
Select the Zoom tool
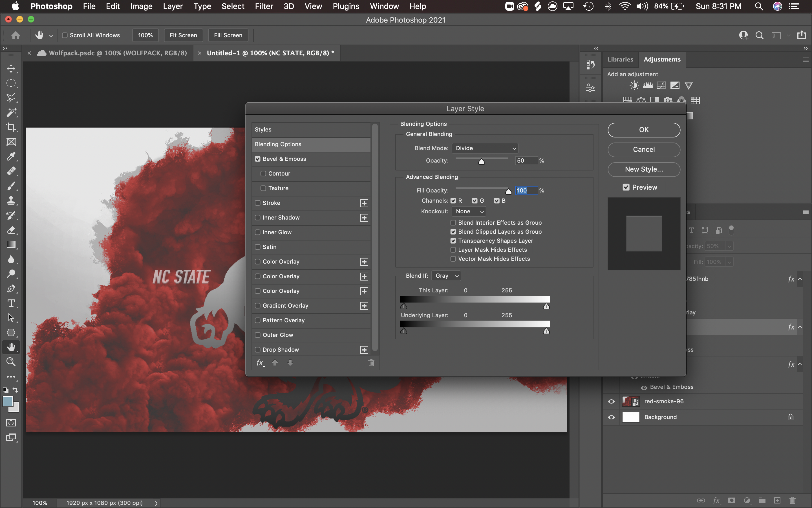11,362
